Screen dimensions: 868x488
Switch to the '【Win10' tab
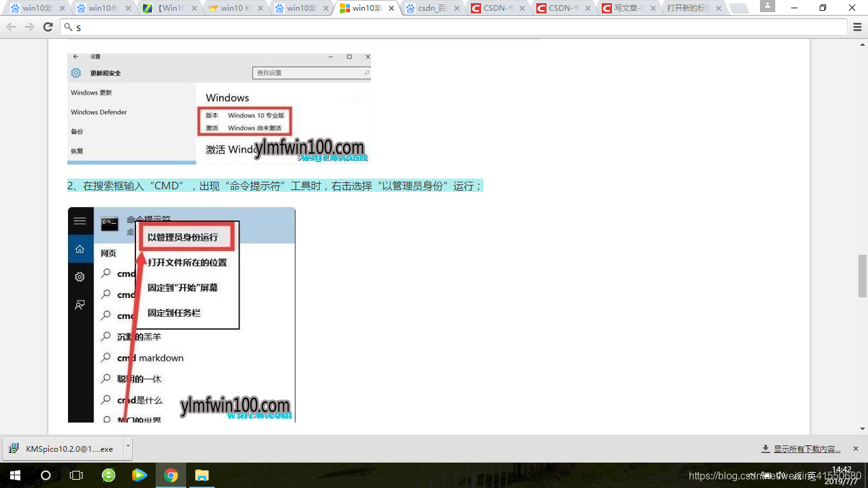[x=168, y=8]
